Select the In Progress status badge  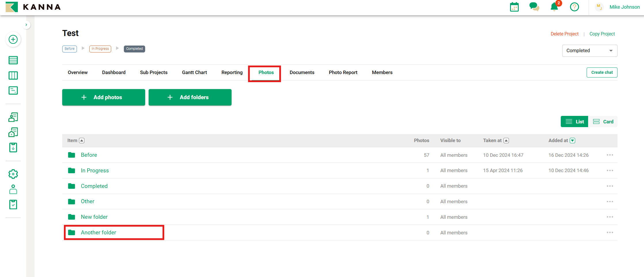[x=100, y=49]
